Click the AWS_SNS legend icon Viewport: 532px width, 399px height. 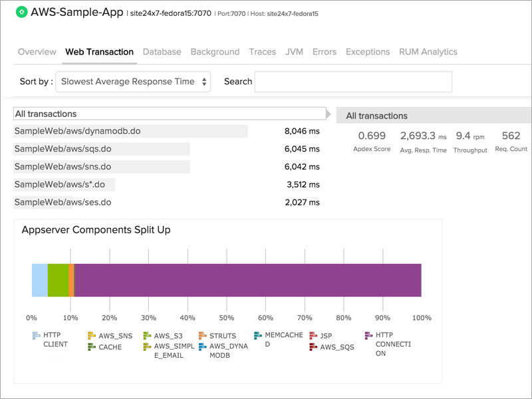[x=90, y=335]
